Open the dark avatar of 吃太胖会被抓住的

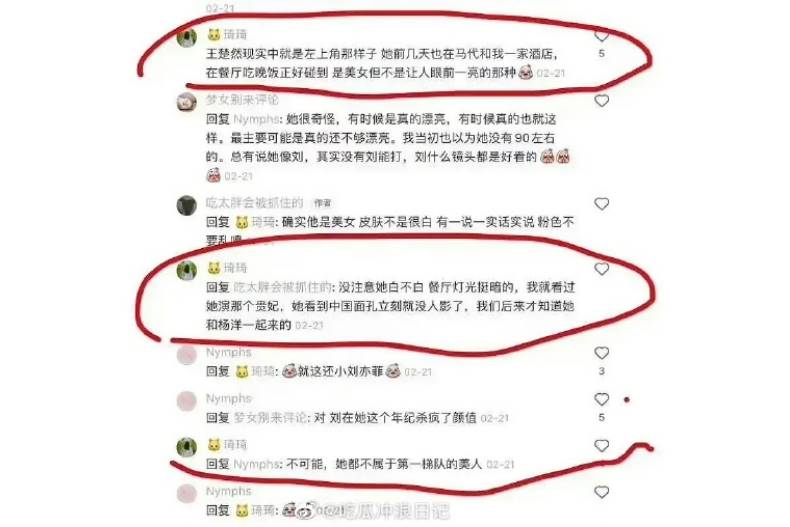186,205
